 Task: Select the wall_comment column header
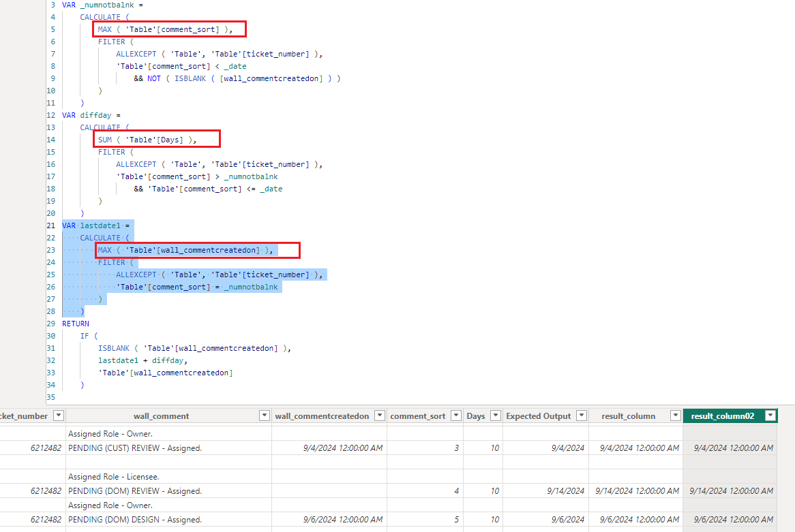coord(161,416)
